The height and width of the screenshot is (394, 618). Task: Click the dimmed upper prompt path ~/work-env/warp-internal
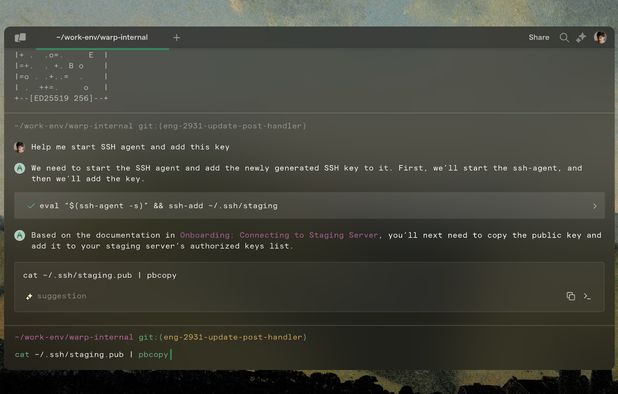tap(73, 126)
